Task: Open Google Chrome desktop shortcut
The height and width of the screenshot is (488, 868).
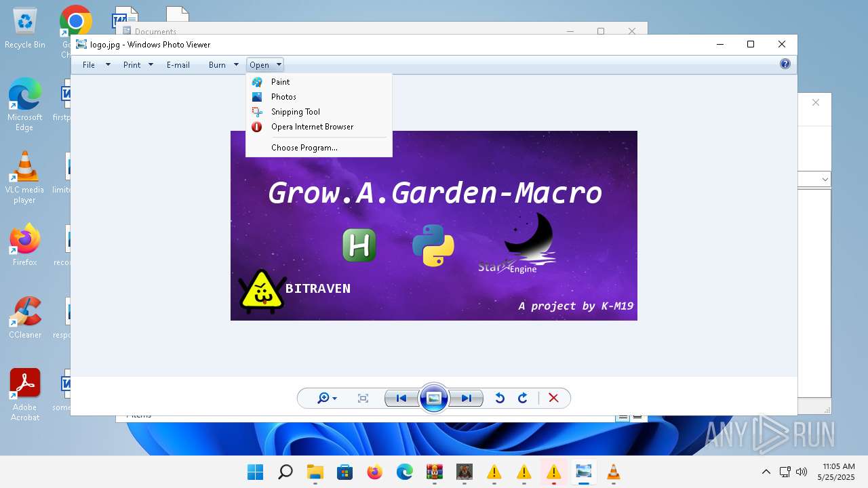Action: (75, 32)
